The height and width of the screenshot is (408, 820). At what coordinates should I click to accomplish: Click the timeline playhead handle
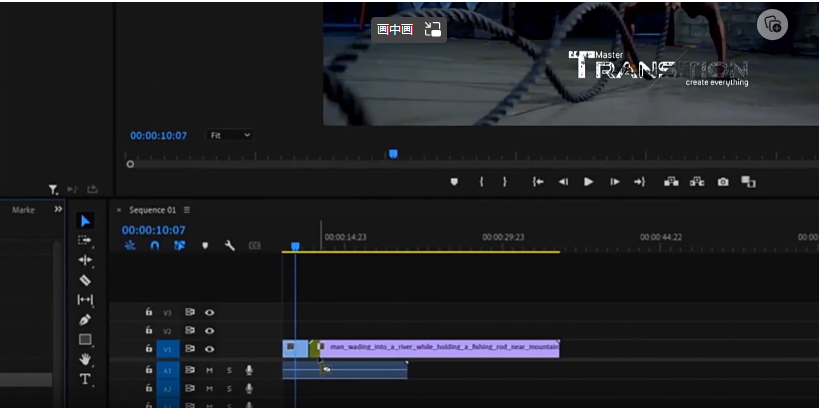coord(295,246)
